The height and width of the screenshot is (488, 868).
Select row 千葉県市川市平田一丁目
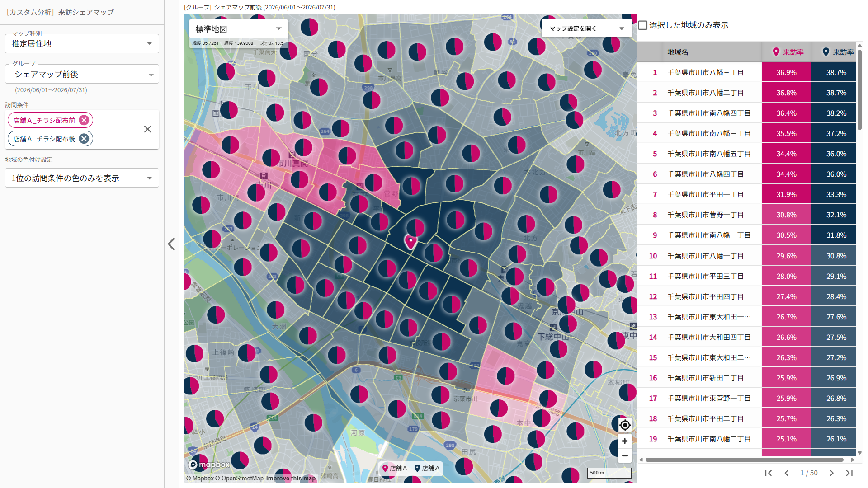[747, 194]
